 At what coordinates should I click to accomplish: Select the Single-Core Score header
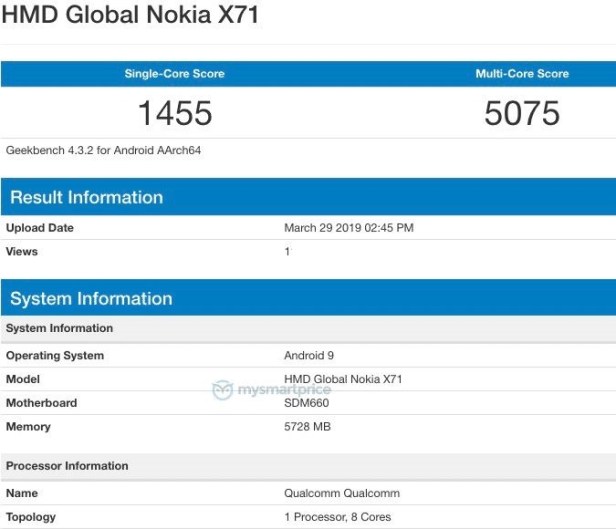point(174,73)
